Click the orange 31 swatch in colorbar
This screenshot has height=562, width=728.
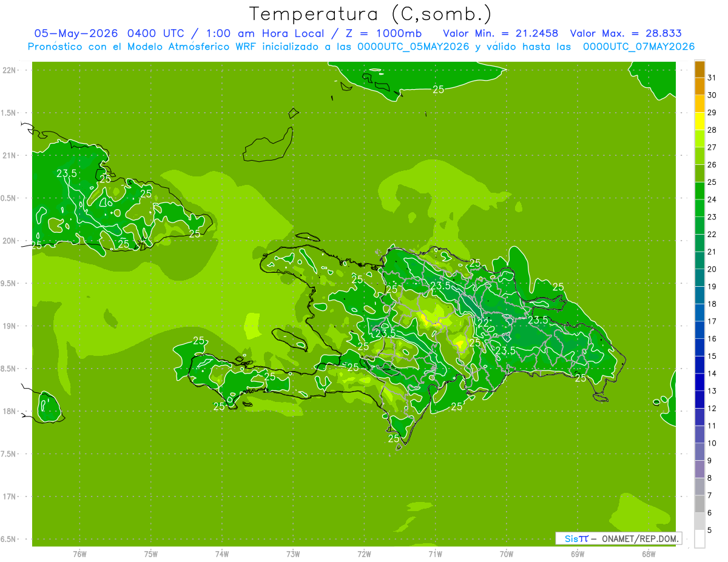click(699, 70)
